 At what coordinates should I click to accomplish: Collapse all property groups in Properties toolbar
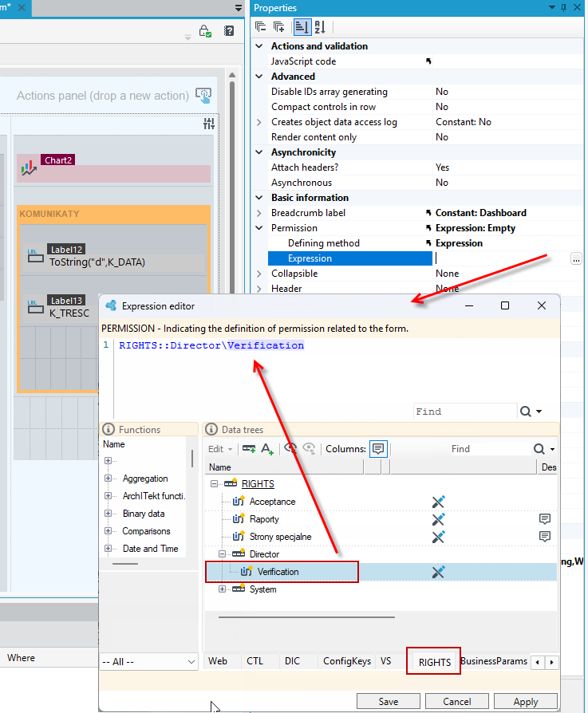[x=260, y=27]
